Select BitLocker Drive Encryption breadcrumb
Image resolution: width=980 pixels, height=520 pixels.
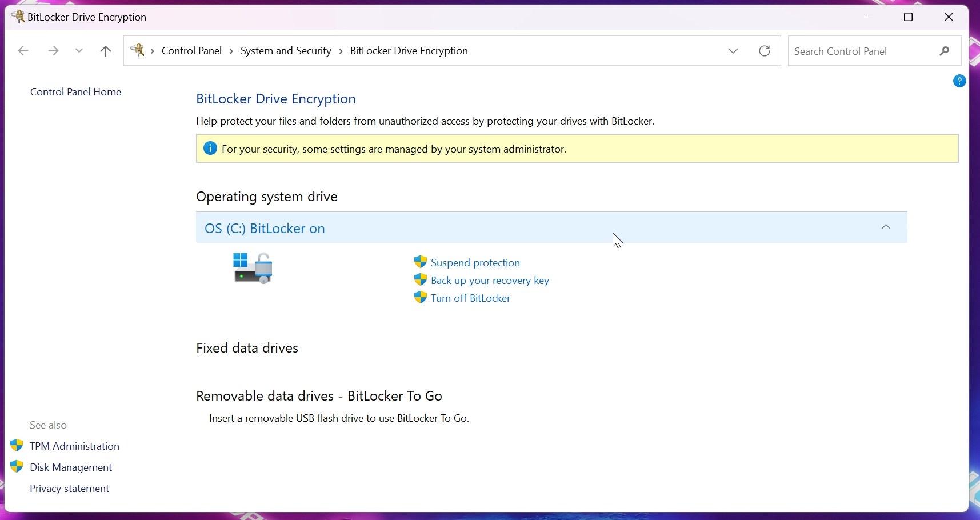(409, 51)
